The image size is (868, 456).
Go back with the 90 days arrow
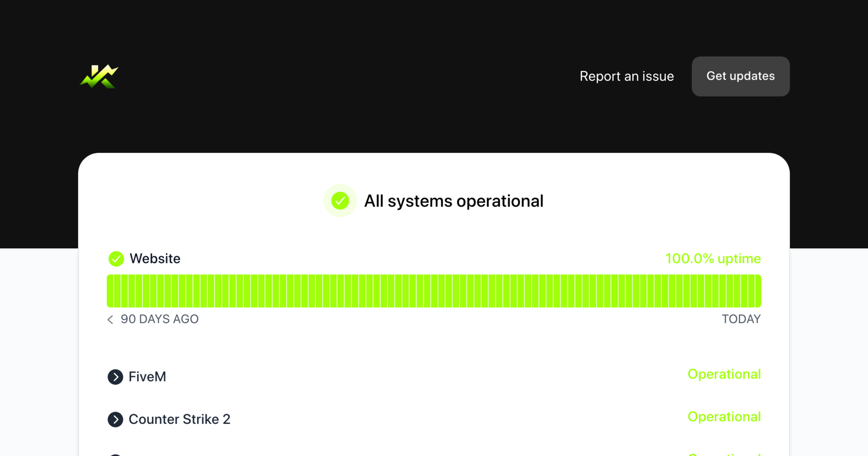(x=110, y=319)
